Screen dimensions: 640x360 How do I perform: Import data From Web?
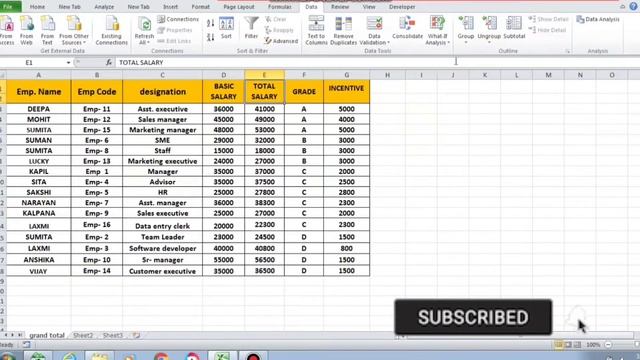[27, 31]
